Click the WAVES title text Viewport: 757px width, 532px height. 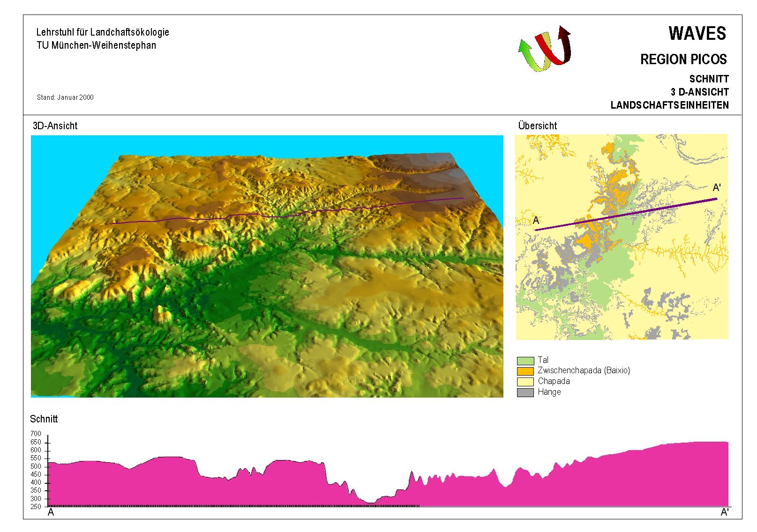point(697,34)
